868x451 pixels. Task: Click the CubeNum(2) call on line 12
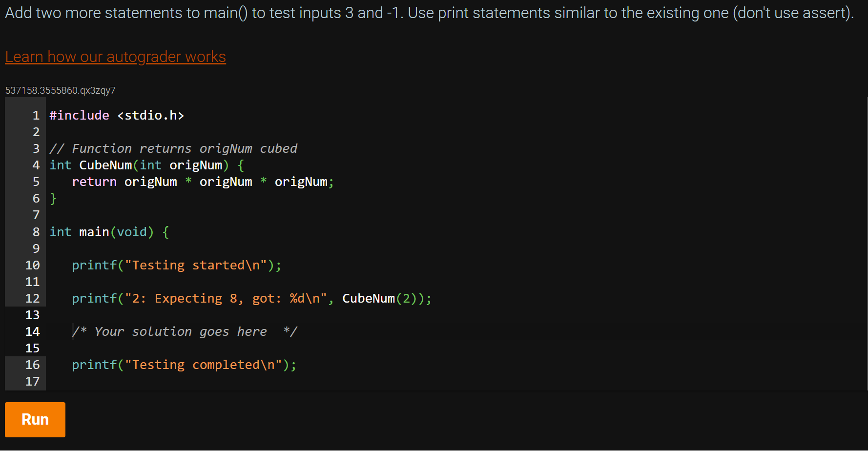coord(386,298)
